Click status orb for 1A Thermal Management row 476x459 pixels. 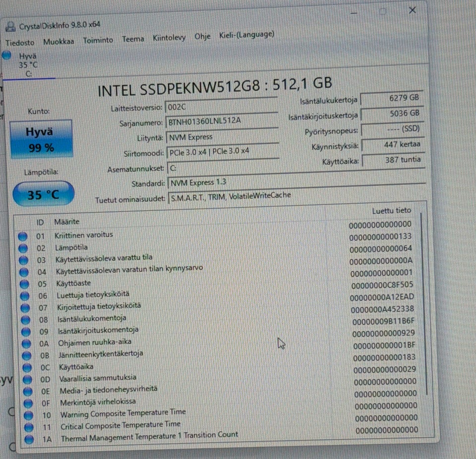(x=29, y=439)
